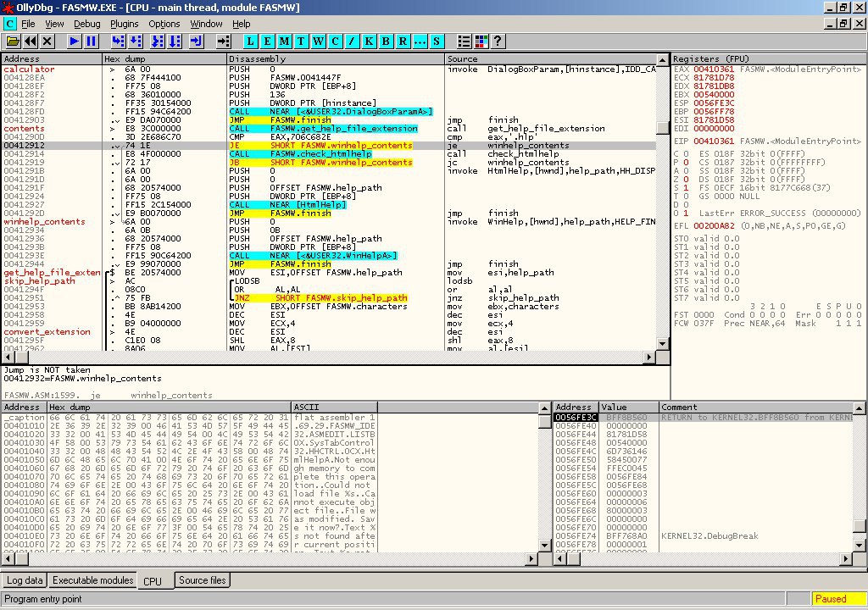
Task: Open the Log window (L) button
Action: click(252, 41)
